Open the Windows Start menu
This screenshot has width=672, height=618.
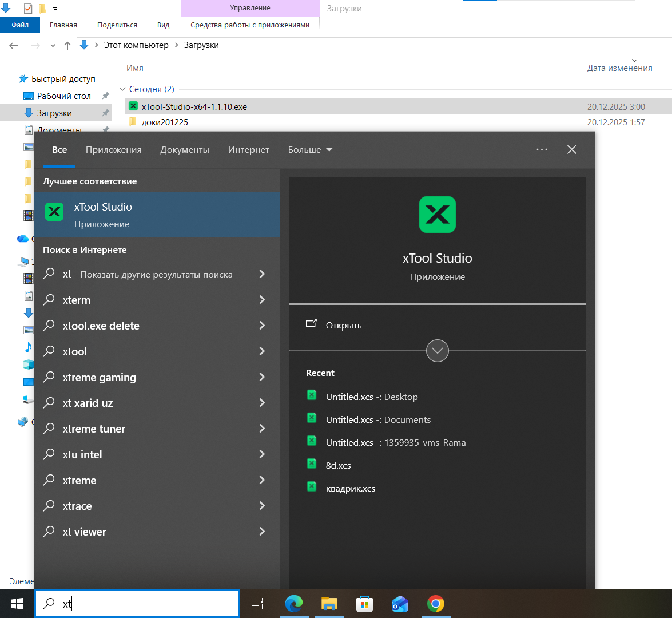click(17, 604)
